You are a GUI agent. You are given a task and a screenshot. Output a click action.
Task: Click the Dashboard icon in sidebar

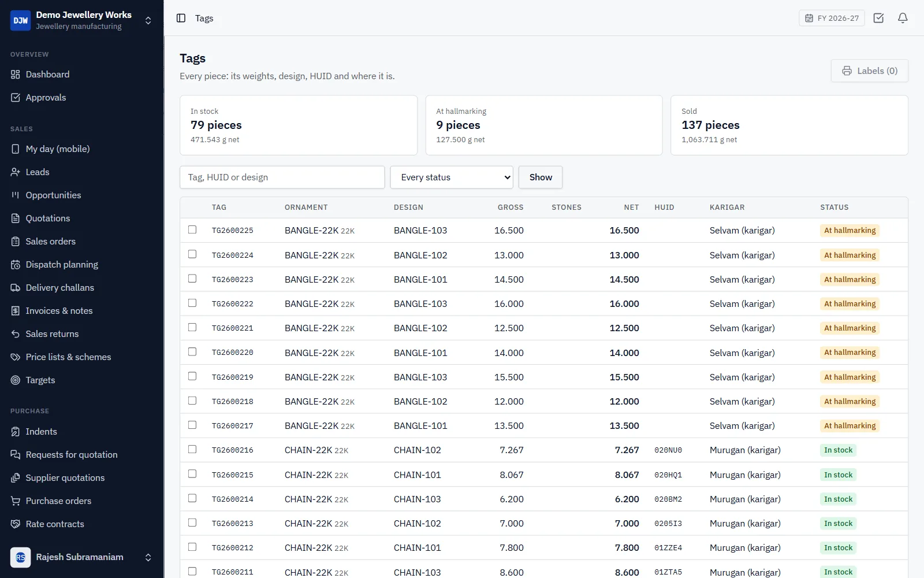tap(16, 75)
